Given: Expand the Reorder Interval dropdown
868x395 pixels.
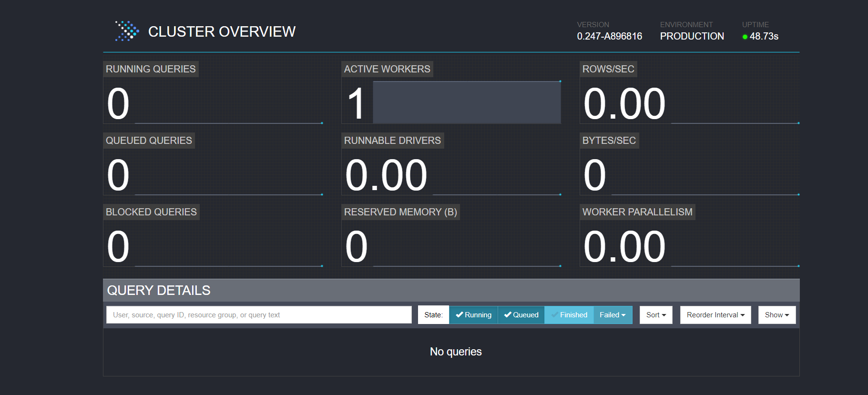Looking at the screenshot, I should 715,315.
